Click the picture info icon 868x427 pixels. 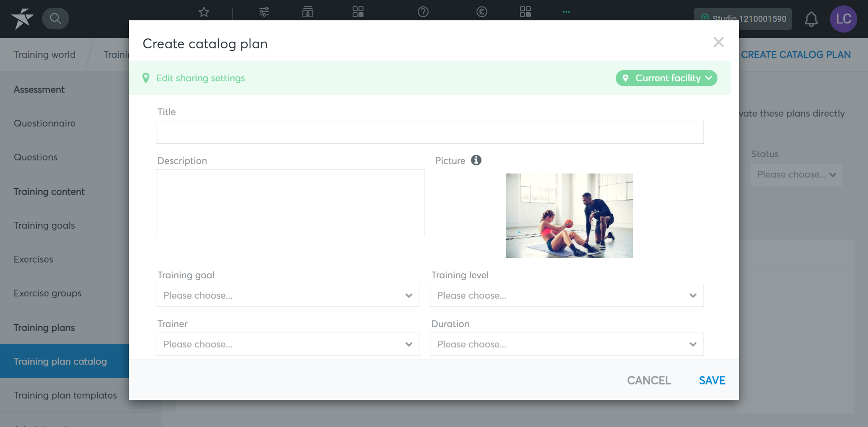[476, 160]
